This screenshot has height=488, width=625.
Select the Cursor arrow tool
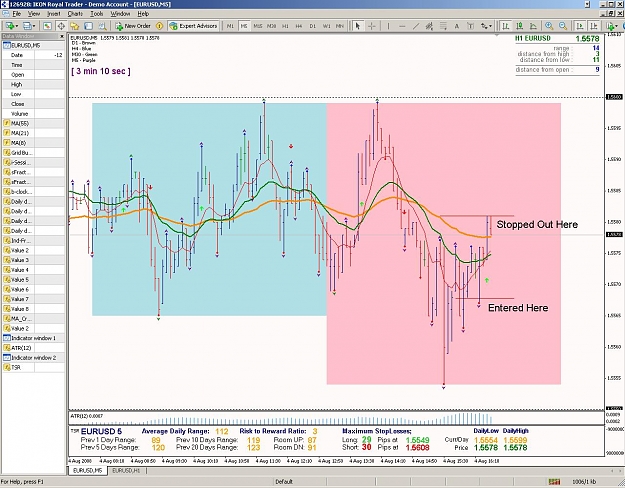[358, 26]
